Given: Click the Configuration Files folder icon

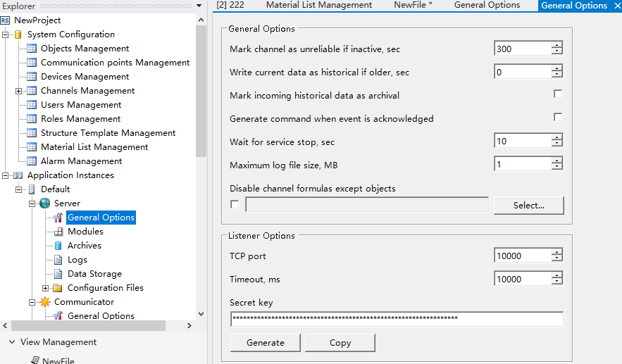Looking at the screenshot, I should point(58,288).
